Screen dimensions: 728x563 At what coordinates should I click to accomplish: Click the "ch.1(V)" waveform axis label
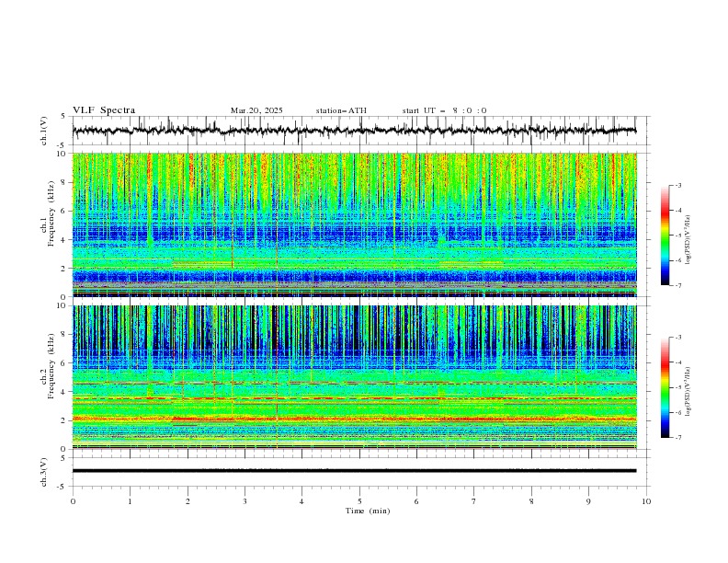tap(44, 131)
